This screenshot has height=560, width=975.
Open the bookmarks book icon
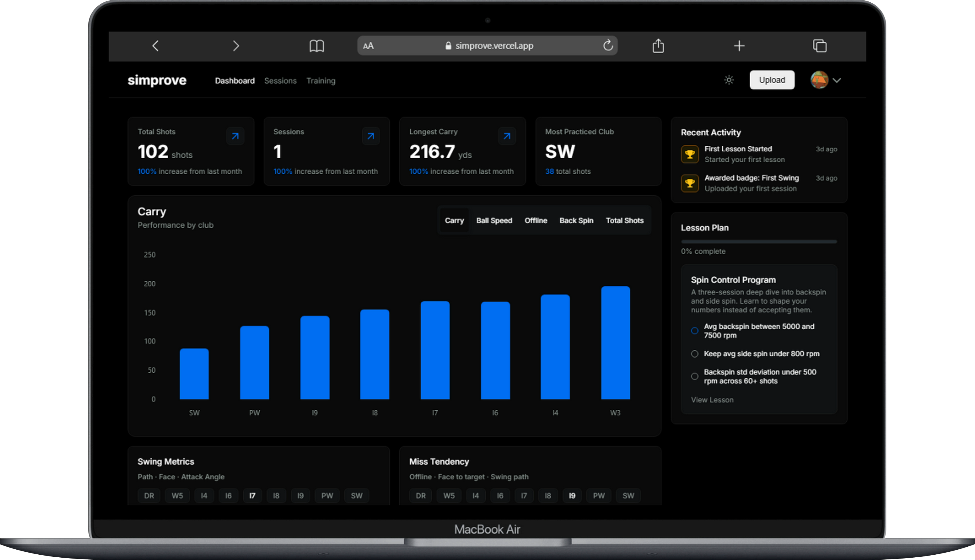pos(317,46)
